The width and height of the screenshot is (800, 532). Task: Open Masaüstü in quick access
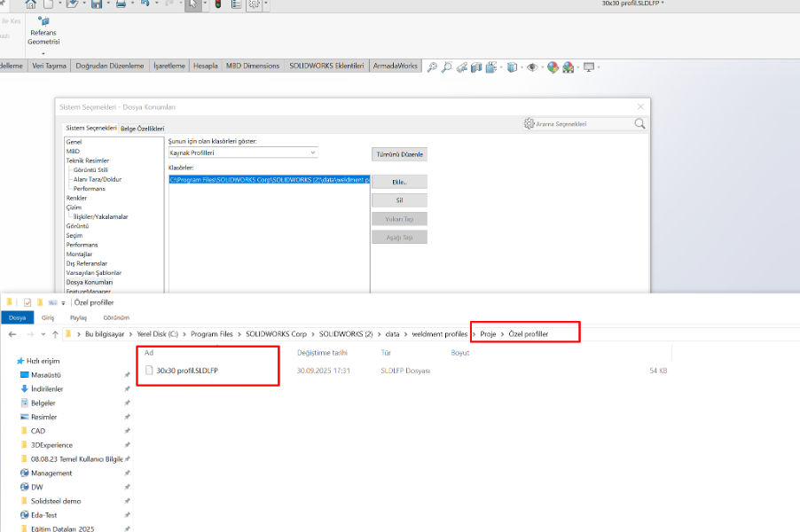(x=46, y=375)
